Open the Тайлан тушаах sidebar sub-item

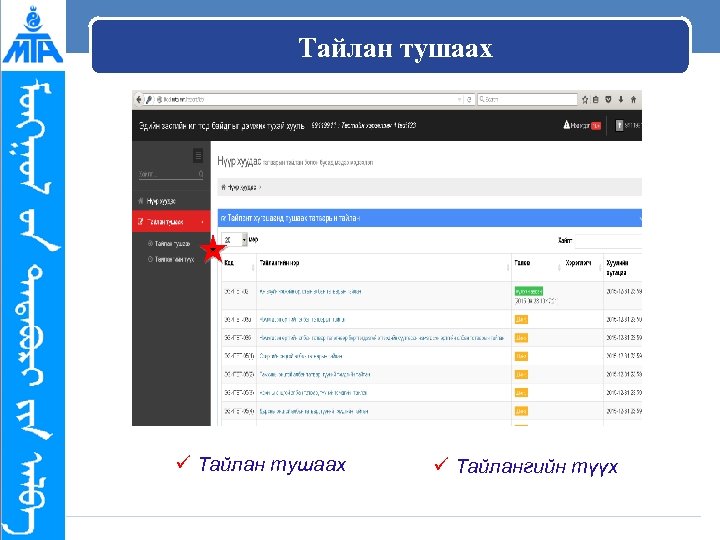pyautogui.click(x=172, y=243)
